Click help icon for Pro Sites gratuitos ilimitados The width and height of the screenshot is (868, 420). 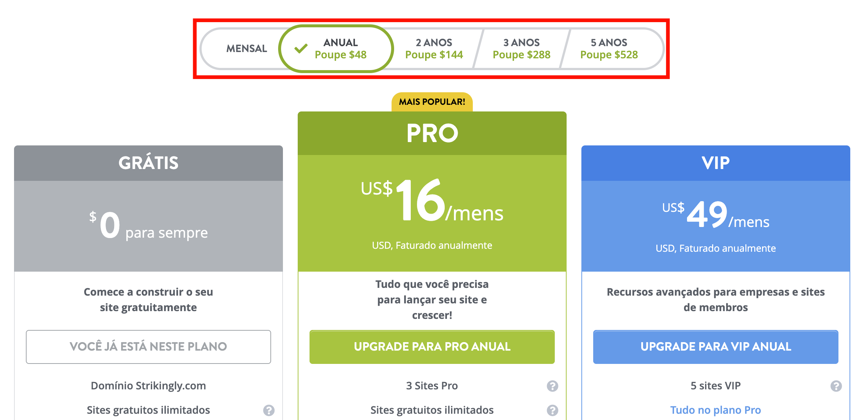552,410
